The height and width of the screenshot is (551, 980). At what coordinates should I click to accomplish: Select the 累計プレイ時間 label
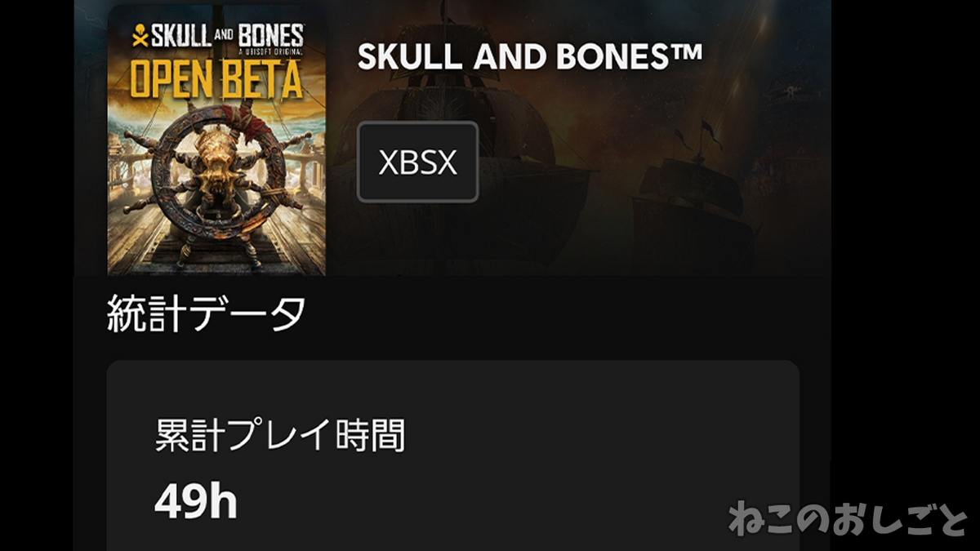[x=280, y=438]
